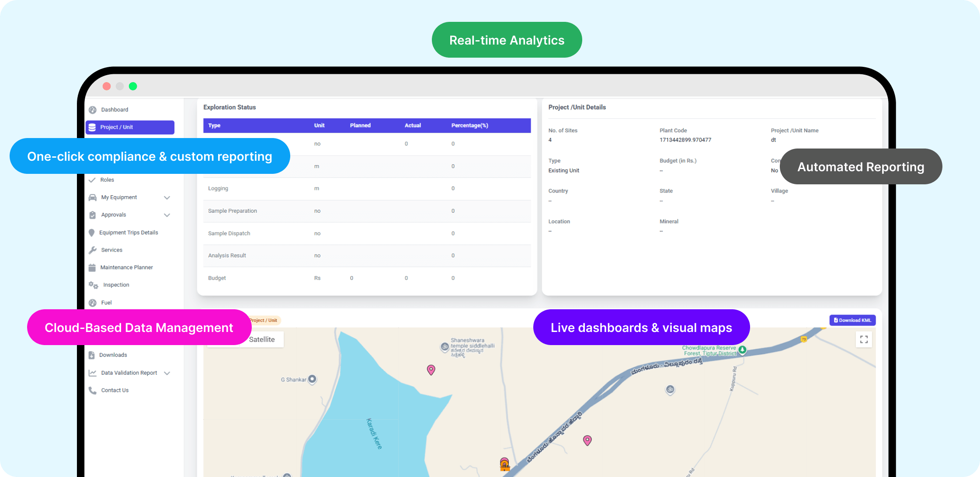980x477 pixels.
Task: Click the Chowdlapura Reserve Forest marker
Action: coord(742,350)
